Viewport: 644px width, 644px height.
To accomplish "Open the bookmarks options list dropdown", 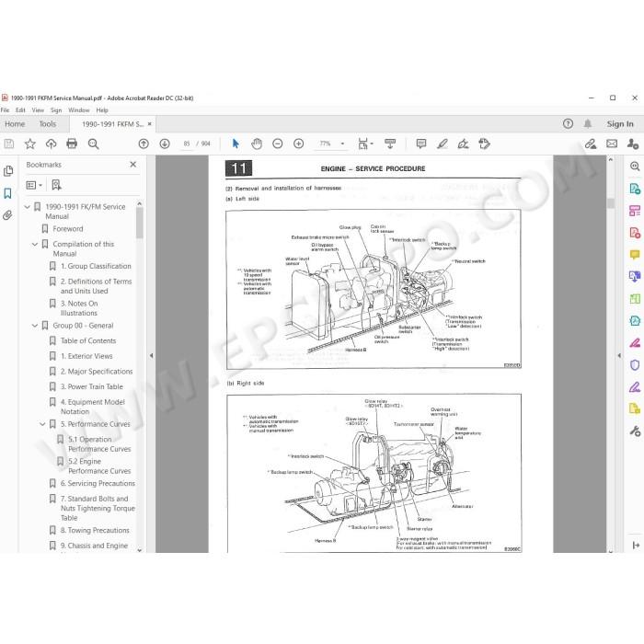I will pyautogui.click(x=34, y=185).
